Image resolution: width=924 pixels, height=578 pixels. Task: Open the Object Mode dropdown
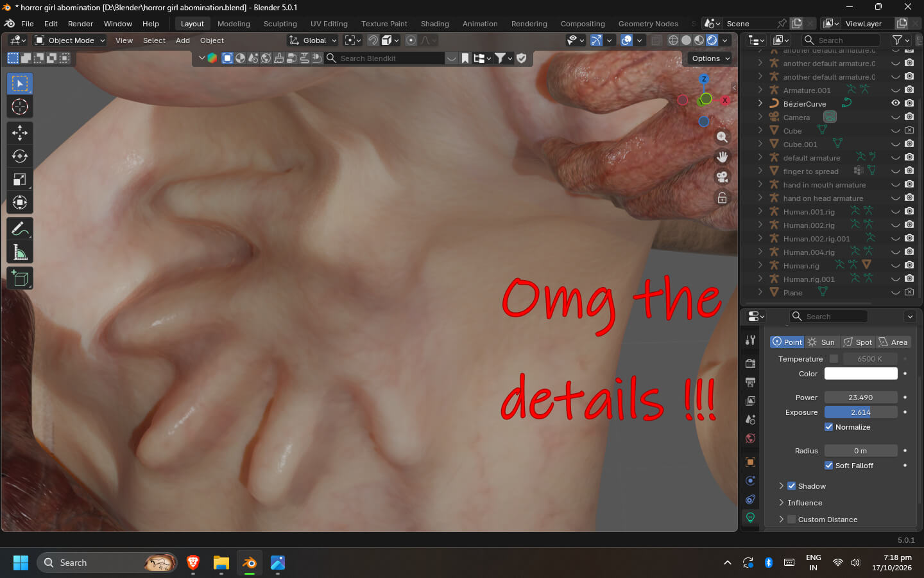(70, 40)
